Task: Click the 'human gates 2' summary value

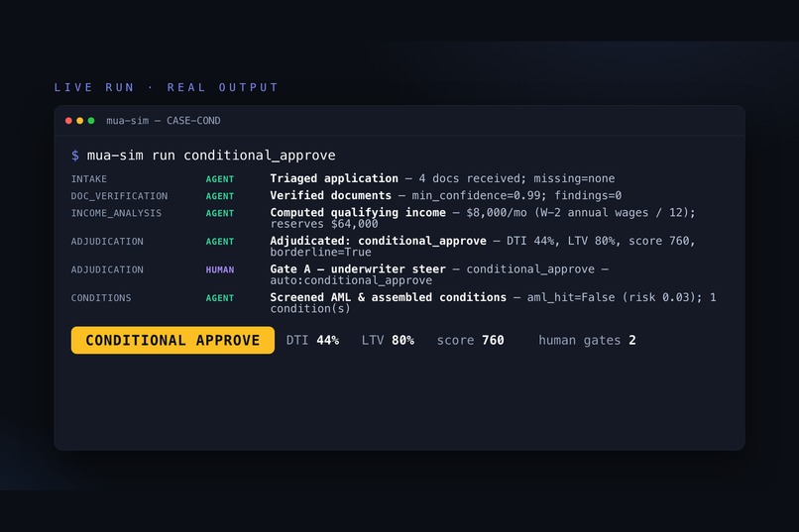Action: (587, 341)
